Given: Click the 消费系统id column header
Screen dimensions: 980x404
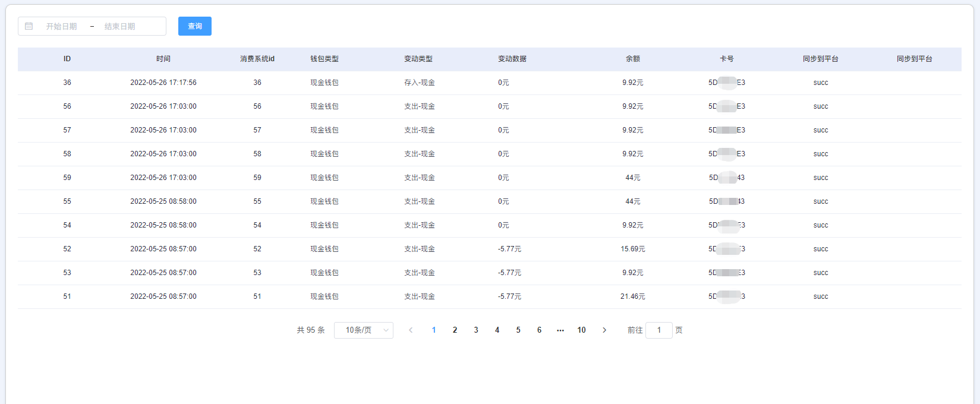Looking at the screenshot, I should pos(257,59).
